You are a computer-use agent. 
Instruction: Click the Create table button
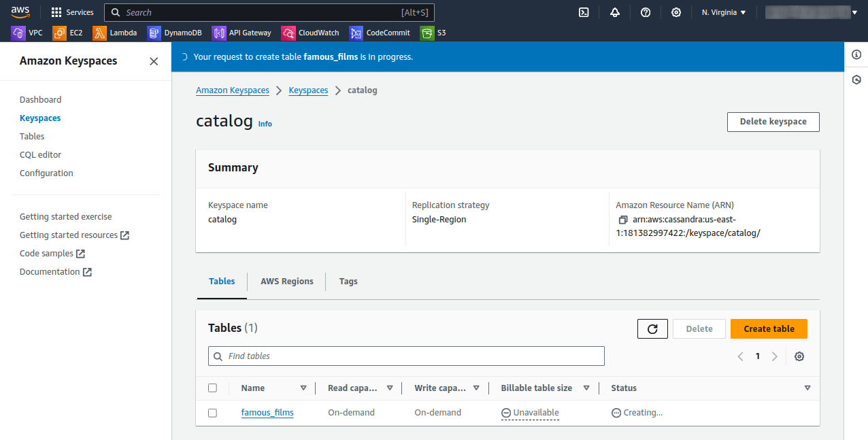[x=769, y=328]
